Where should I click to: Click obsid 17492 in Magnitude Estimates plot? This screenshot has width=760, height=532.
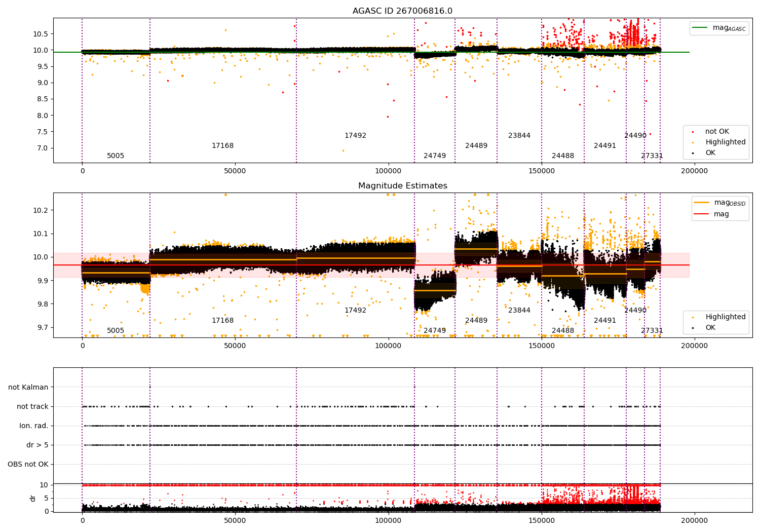pyautogui.click(x=355, y=310)
